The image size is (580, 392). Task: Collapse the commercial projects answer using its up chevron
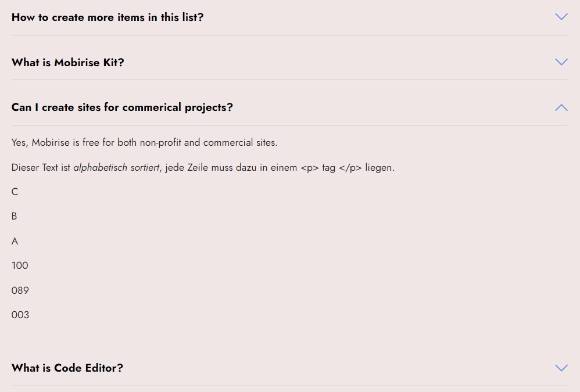coord(561,107)
